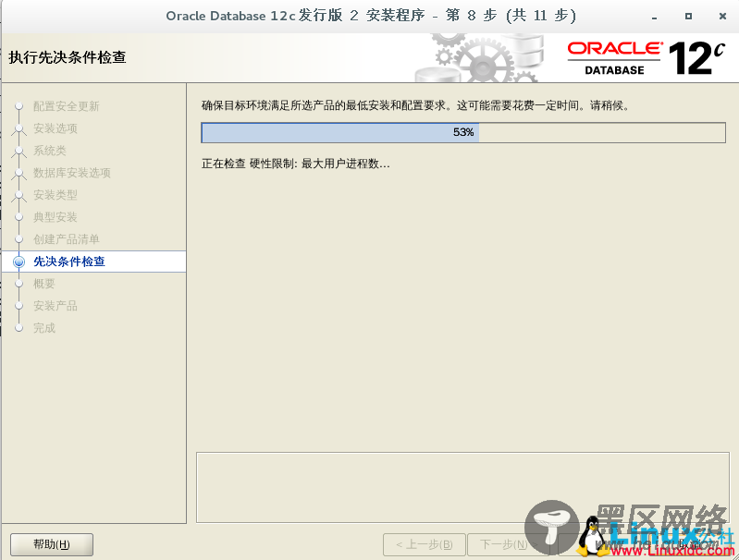This screenshot has width=739, height=560.
Task: Click the 确保目标环境满足 description text
Action: tap(415, 105)
